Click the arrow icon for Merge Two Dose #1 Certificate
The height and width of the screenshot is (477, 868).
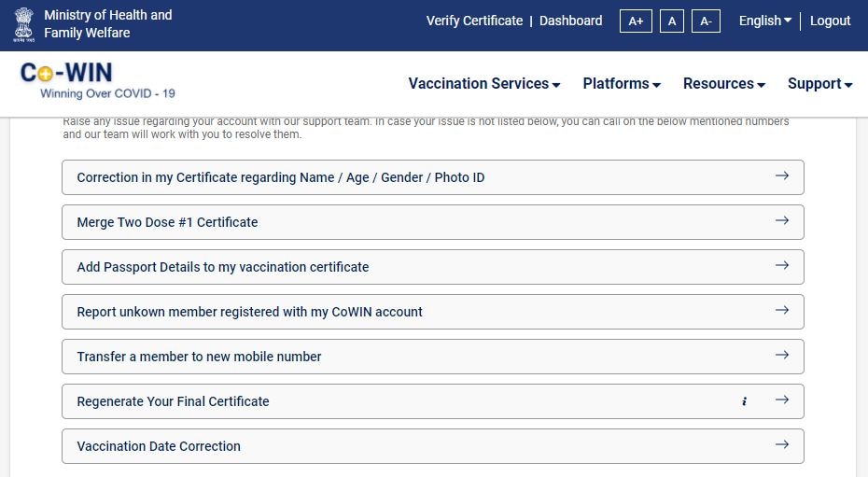(781, 221)
